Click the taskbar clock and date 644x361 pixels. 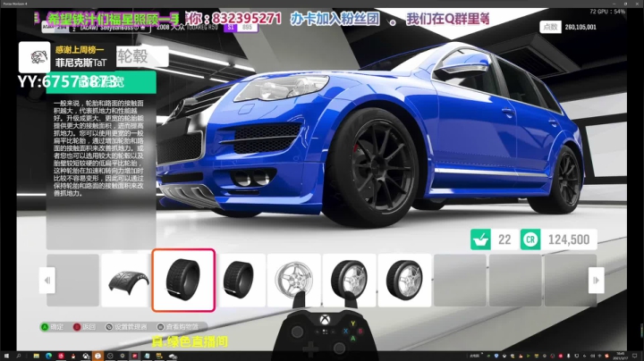click(621, 356)
